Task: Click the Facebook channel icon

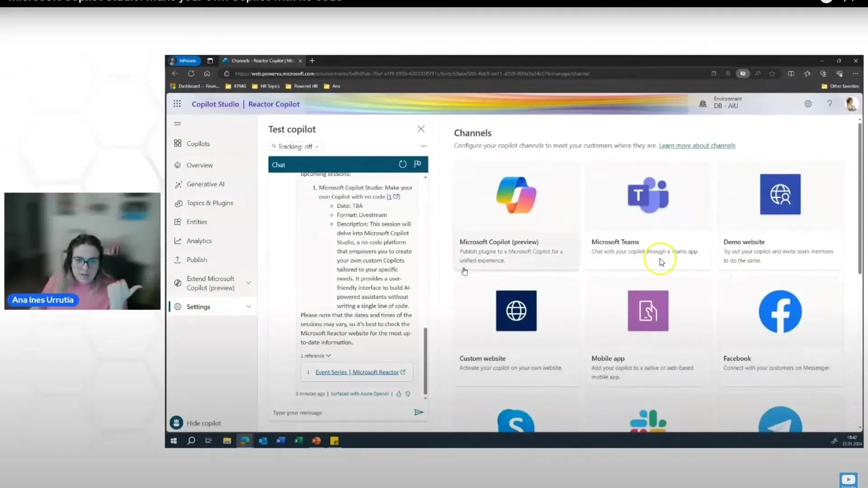Action: tap(780, 310)
